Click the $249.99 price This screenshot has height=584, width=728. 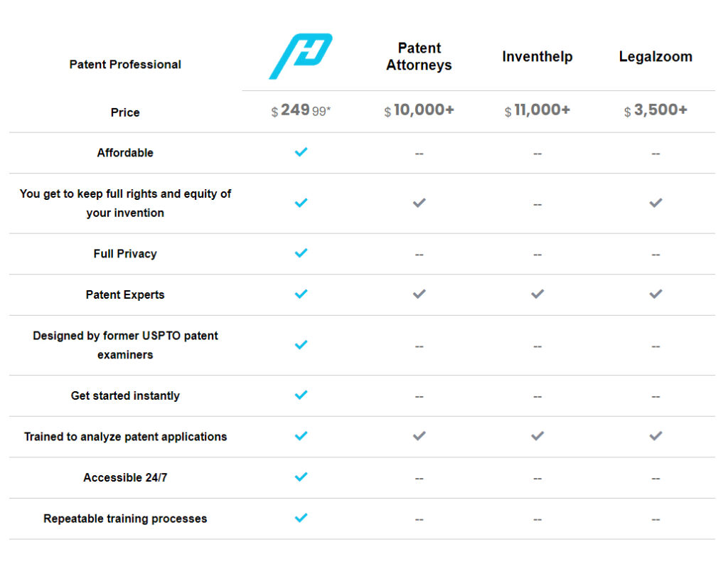301,111
